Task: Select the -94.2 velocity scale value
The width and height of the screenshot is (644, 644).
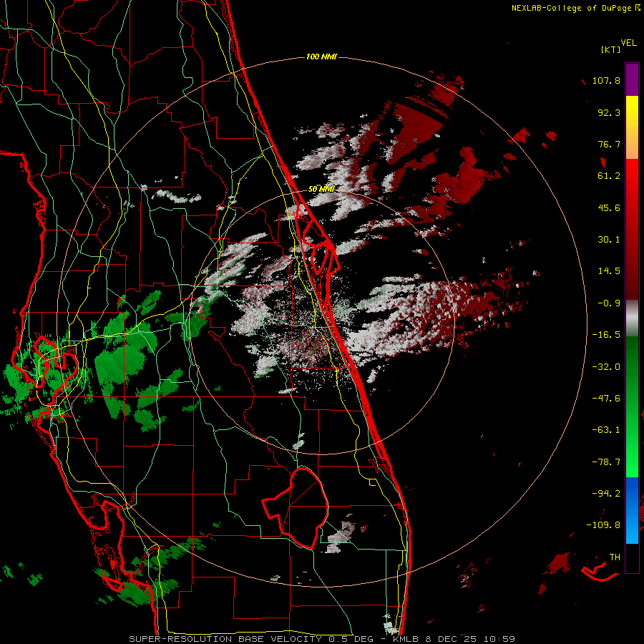Action: click(606, 494)
